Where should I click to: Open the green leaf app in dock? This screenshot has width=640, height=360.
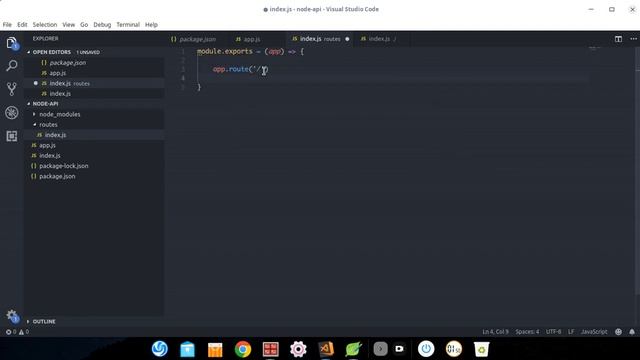(353, 349)
